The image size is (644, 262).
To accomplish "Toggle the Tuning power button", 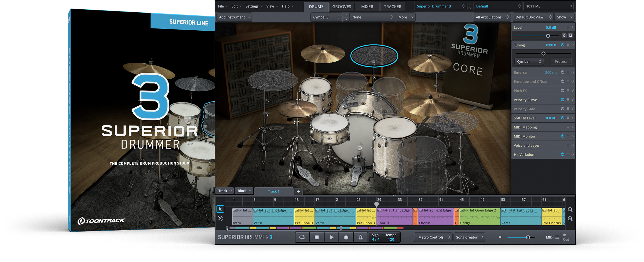I will pyautogui.click(x=562, y=45).
